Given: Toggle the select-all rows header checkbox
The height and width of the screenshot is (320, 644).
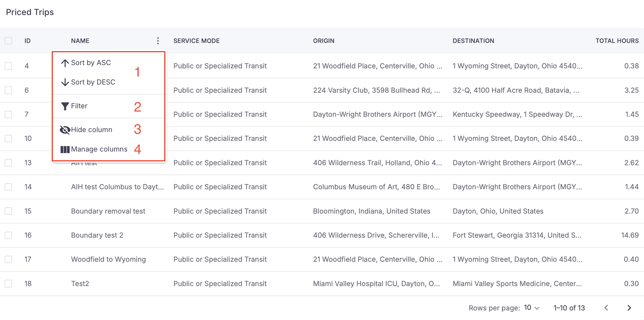Looking at the screenshot, I should [x=8, y=41].
